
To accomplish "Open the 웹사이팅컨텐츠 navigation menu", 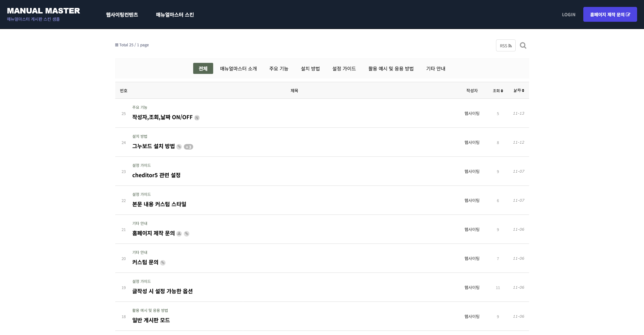I will click(122, 15).
